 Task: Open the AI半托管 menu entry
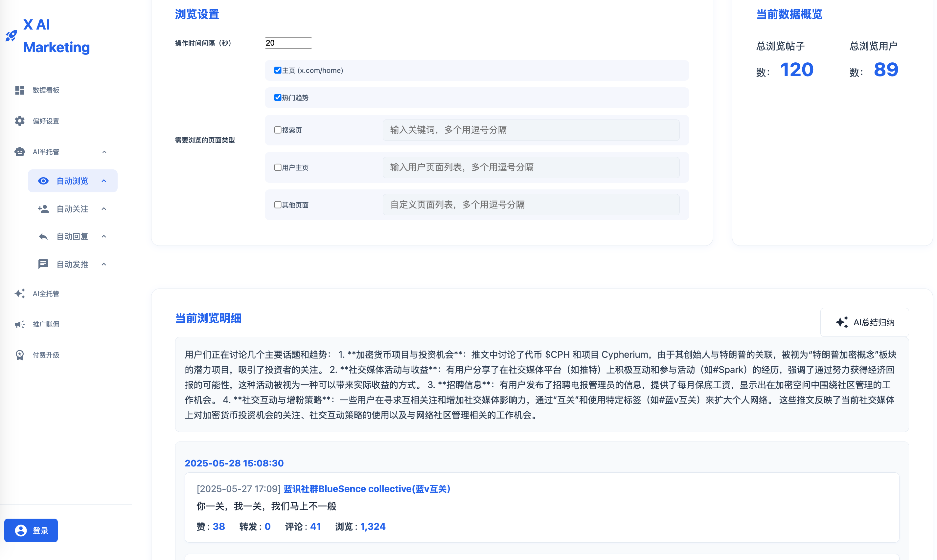[x=45, y=151]
